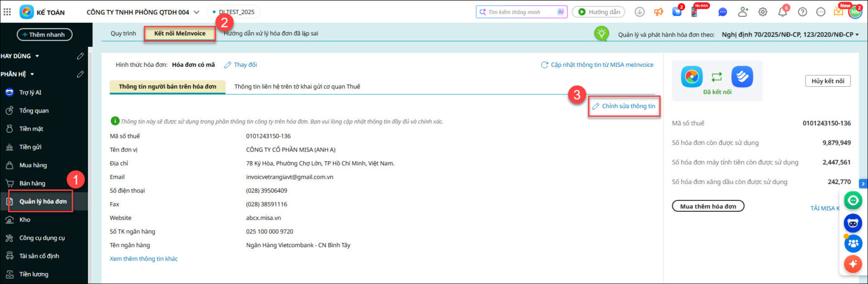
Task: Open Công cụ dụng cụ module
Action: click(43, 238)
